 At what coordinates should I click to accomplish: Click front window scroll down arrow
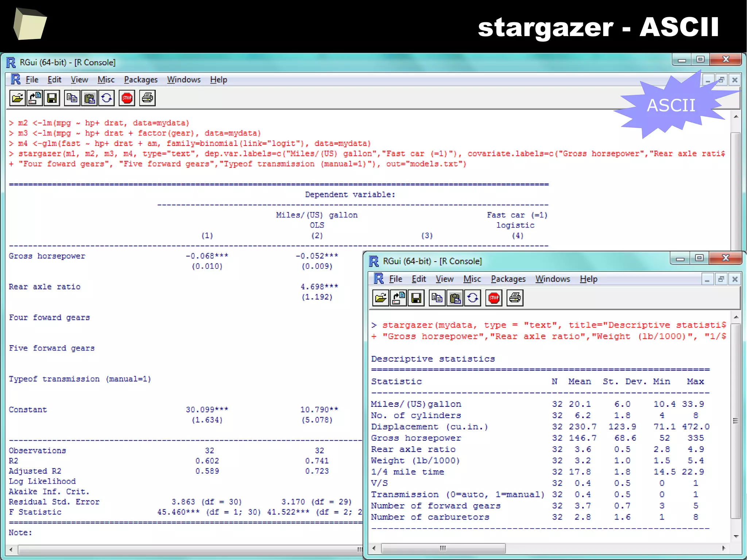(736, 536)
